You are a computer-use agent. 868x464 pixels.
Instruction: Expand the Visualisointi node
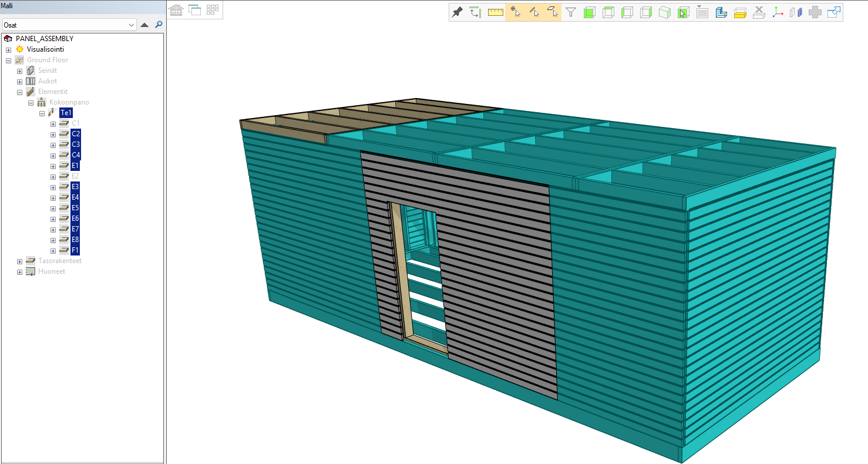coord(8,49)
